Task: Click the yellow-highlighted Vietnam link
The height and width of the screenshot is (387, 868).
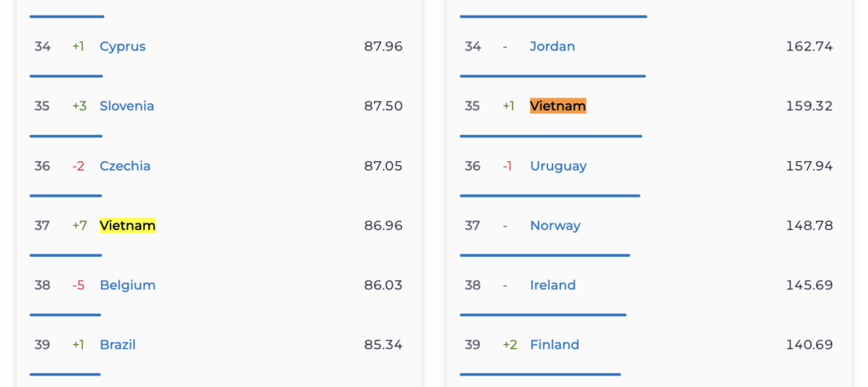Action: (128, 225)
